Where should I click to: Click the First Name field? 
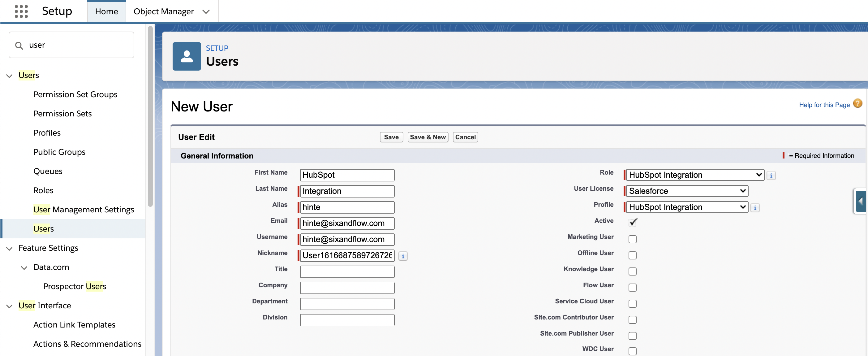tap(347, 175)
